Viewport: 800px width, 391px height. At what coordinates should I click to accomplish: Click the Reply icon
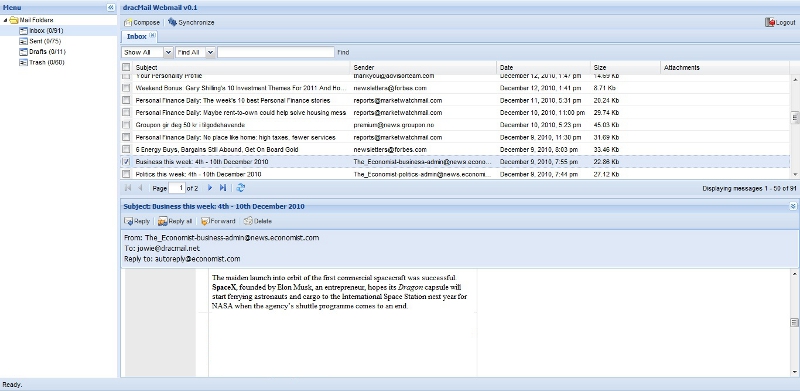coord(129,222)
